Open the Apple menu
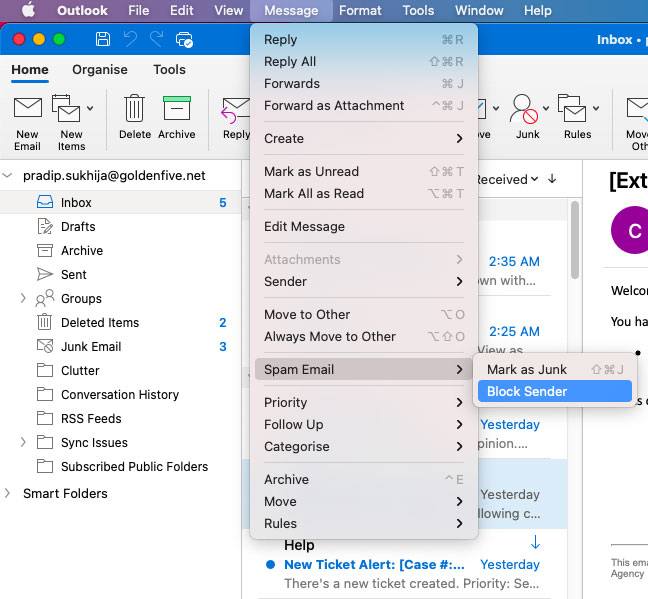 pyautogui.click(x=28, y=11)
